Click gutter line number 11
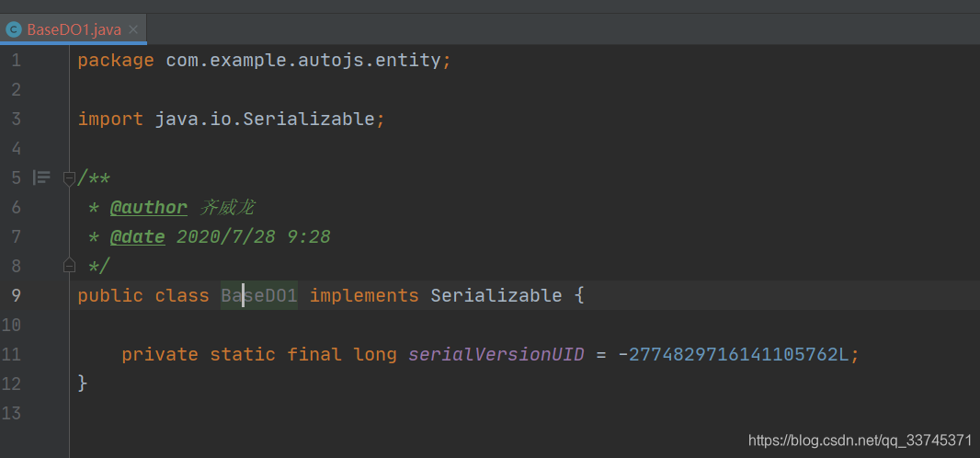Viewport: 980px width, 458px height. pyautogui.click(x=11, y=354)
